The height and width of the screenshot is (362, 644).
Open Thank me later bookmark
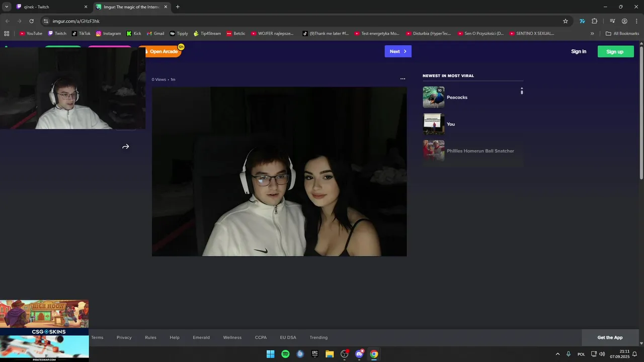coord(326,34)
